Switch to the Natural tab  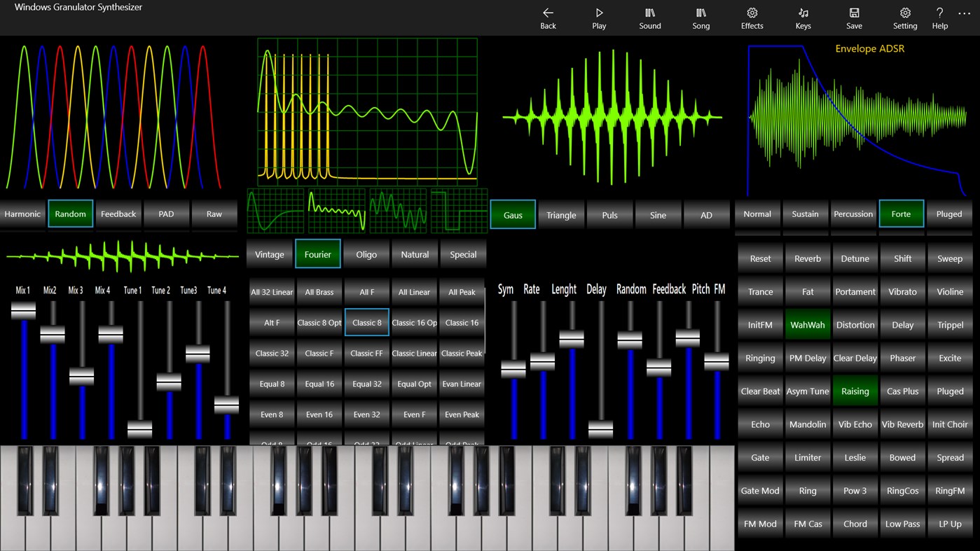414,254
